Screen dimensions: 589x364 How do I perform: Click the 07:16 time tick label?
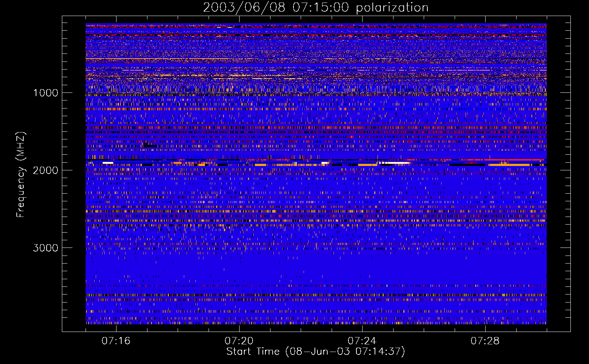coord(116,341)
